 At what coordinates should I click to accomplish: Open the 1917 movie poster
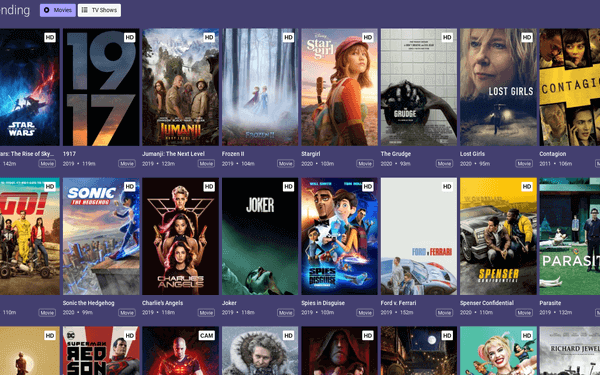[101, 87]
